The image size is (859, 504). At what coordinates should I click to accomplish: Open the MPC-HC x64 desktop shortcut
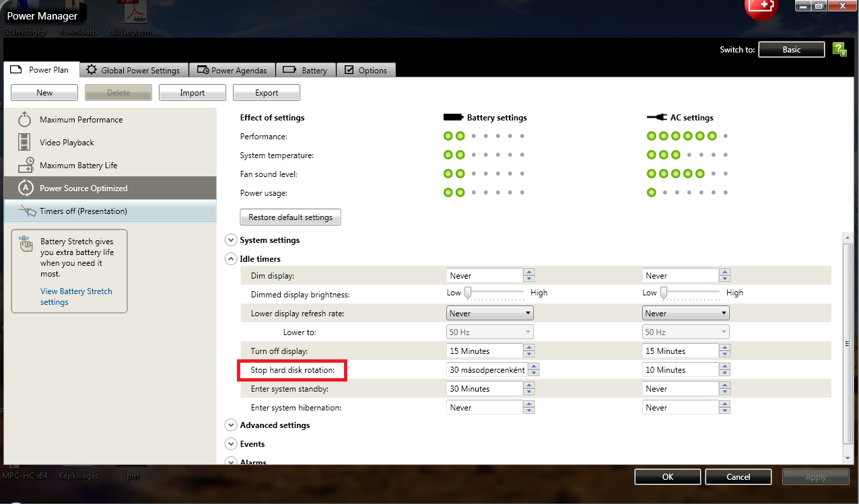click(x=26, y=476)
